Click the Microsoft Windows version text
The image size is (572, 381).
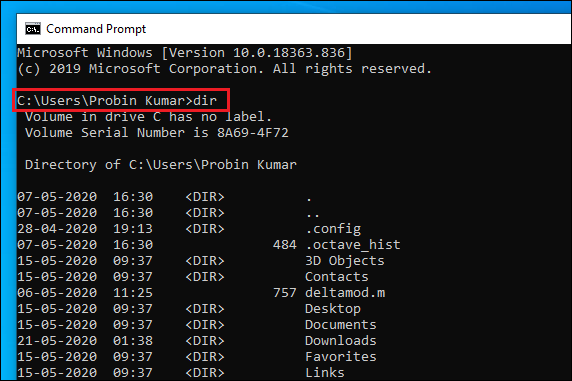185,53
